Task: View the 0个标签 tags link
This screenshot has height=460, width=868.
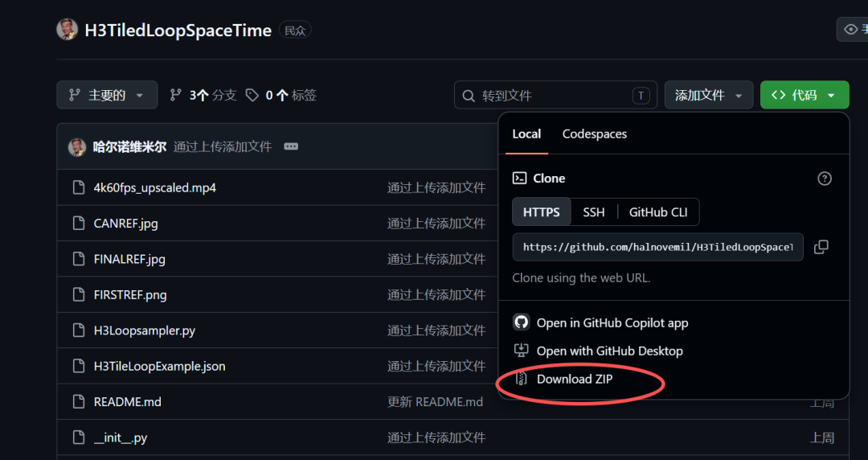Action: [x=281, y=96]
